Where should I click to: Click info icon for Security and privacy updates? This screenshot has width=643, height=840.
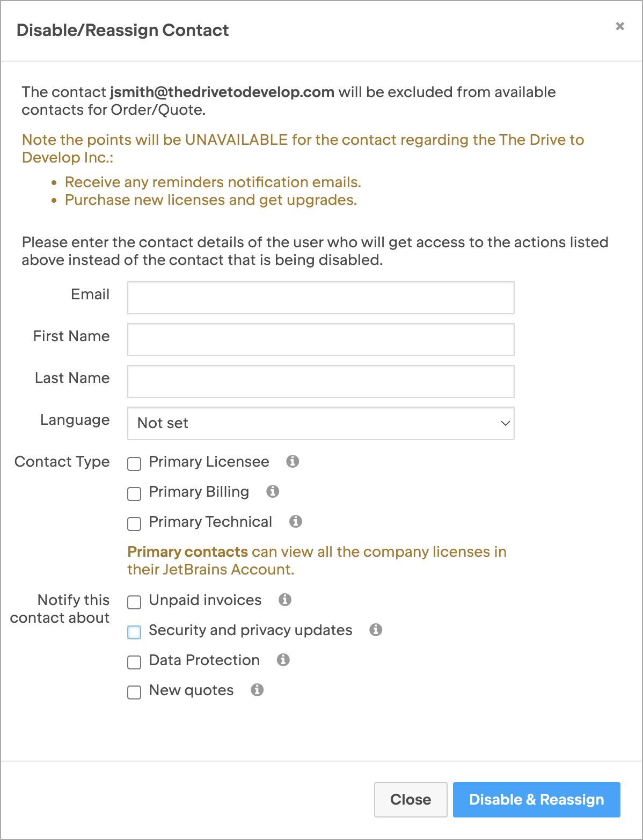point(376,630)
